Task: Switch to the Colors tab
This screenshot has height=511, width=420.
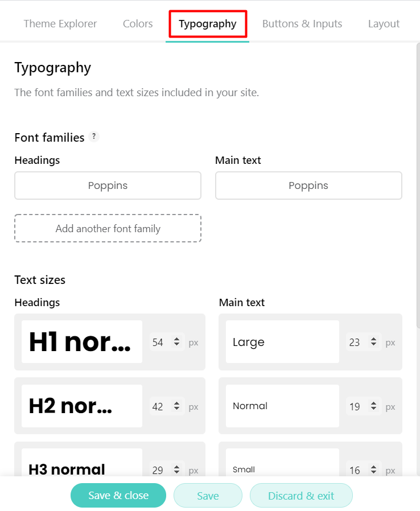Action: point(138,24)
